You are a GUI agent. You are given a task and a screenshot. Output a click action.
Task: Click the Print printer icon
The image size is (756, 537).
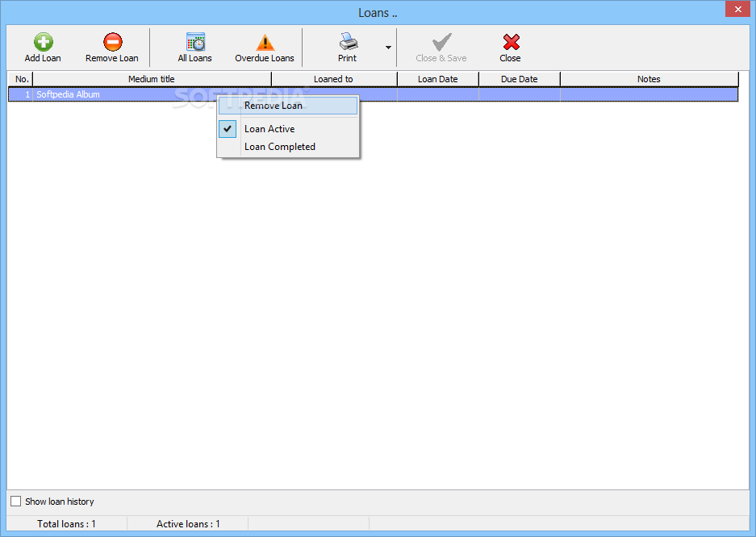coord(348,41)
